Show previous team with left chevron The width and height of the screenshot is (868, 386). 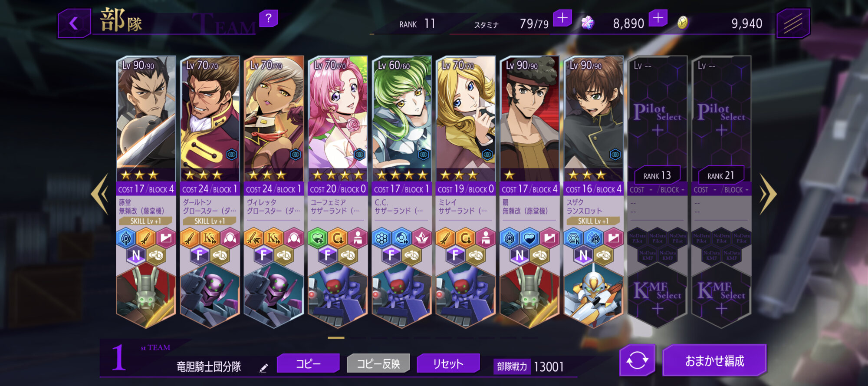tap(100, 194)
